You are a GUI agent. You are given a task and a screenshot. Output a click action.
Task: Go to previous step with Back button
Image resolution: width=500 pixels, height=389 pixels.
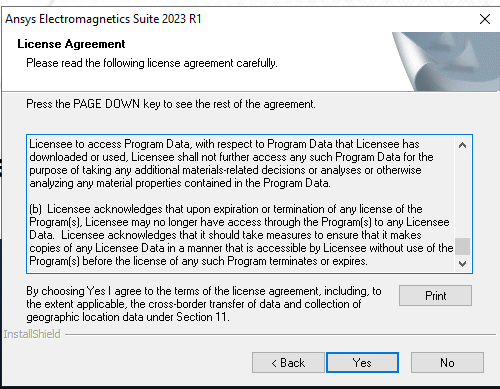288,362
